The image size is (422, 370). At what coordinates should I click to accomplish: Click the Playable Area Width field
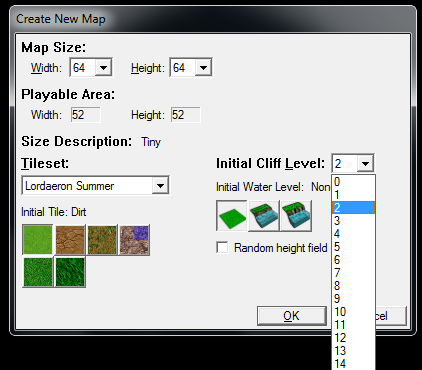86,115
